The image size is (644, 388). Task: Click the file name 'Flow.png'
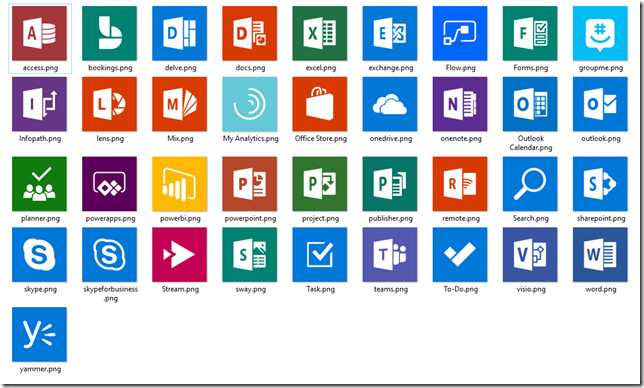click(x=461, y=68)
